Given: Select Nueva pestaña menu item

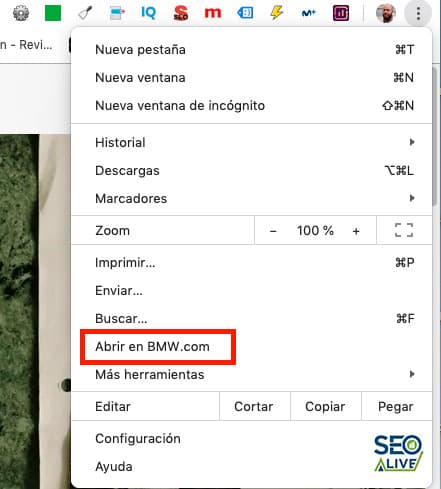Looking at the screenshot, I should [x=252, y=50].
